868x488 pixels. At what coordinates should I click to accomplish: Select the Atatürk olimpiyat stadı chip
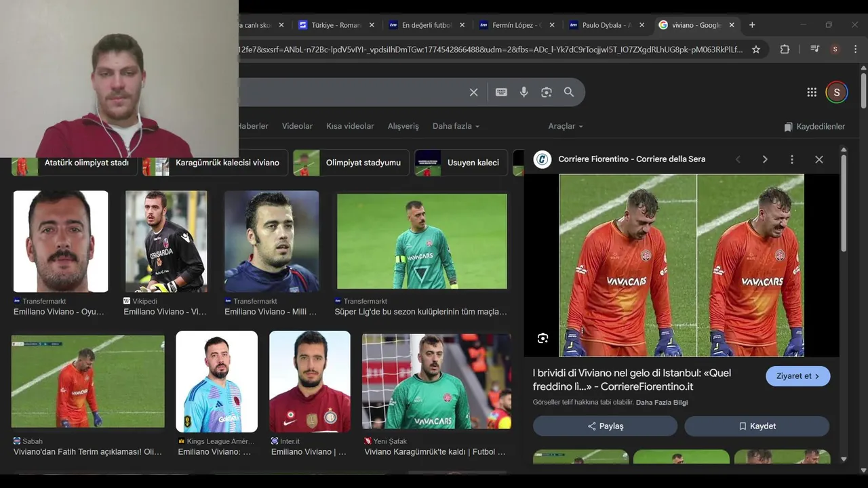[x=75, y=163]
